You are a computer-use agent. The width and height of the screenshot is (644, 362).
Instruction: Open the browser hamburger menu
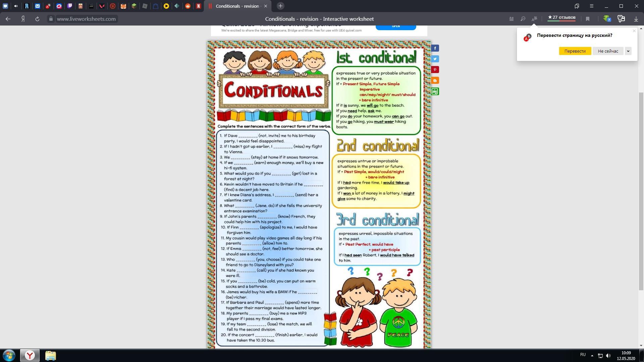pyautogui.click(x=592, y=6)
